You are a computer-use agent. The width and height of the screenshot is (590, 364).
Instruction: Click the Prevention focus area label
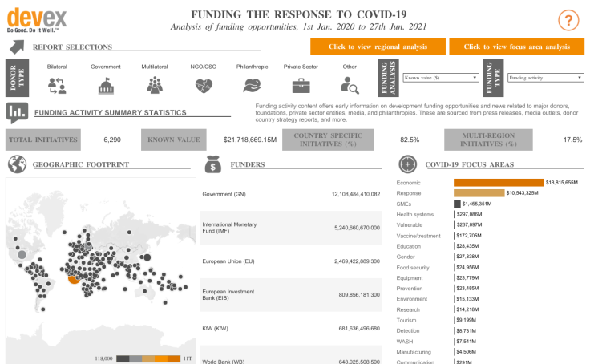(x=410, y=289)
